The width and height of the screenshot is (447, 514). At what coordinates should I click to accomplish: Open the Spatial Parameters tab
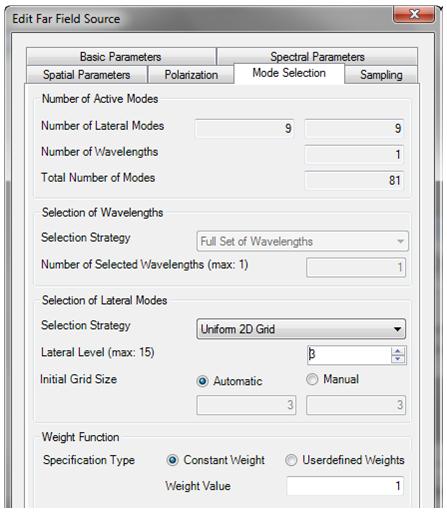(x=87, y=74)
